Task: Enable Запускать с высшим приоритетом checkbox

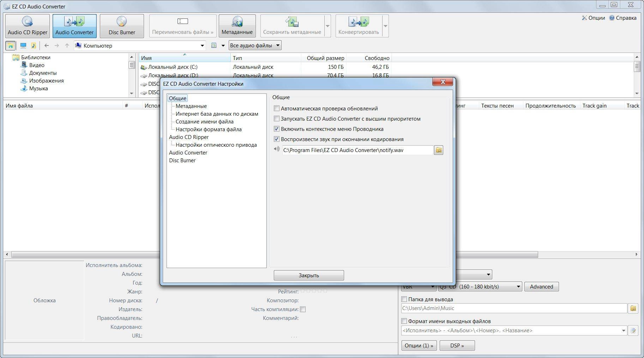Action: point(277,119)
